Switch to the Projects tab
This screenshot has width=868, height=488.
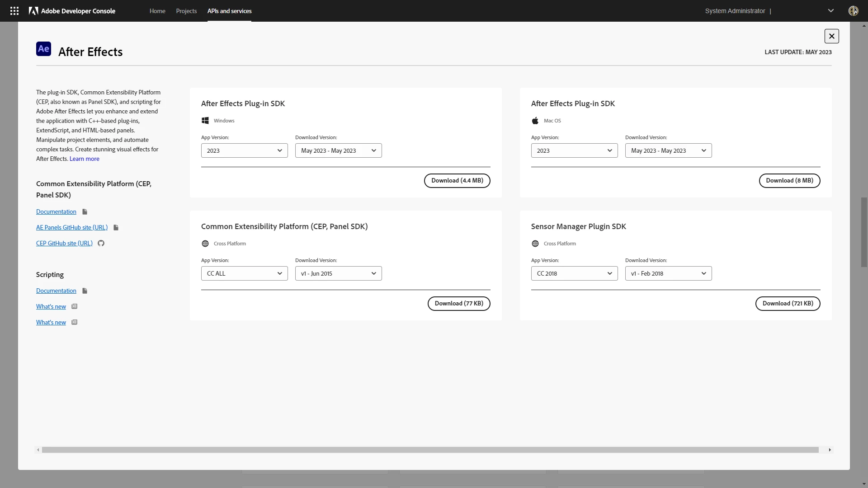[x=186, y=11]
